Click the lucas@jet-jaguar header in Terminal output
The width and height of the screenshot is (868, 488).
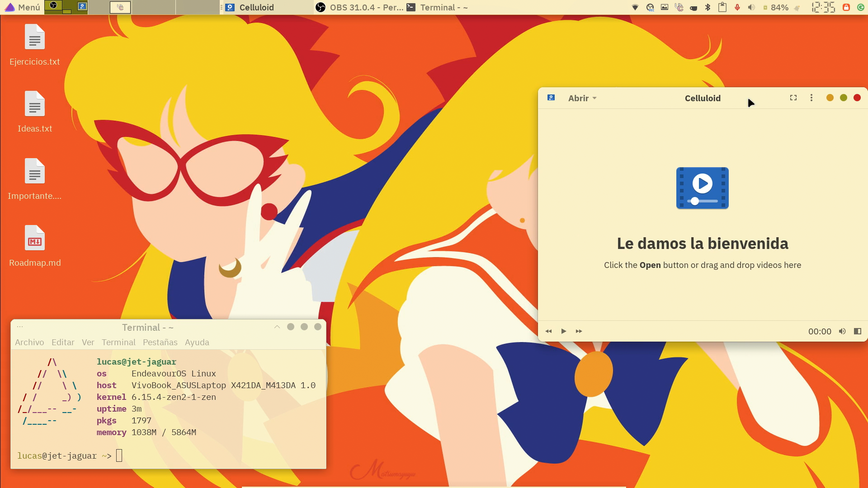(x=136, y=361)
